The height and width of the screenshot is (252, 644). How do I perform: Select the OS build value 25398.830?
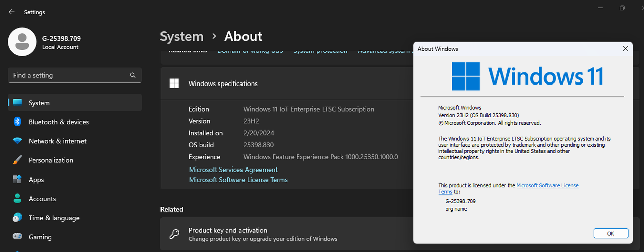pos(258,145)
